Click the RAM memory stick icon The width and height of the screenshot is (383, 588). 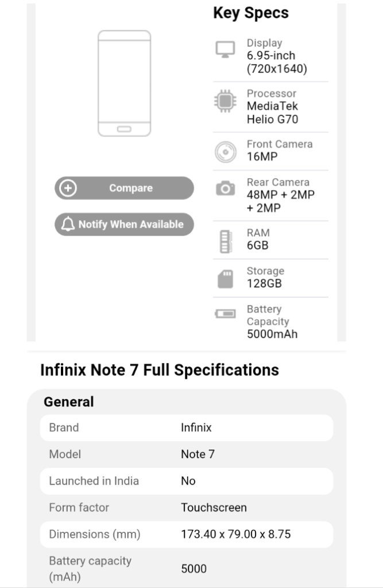coord(225,240)
